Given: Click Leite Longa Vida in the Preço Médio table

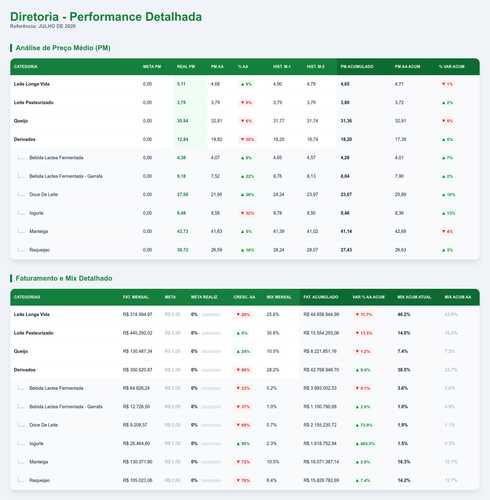Looking at the screenshot, I should (x=32, y=84).
